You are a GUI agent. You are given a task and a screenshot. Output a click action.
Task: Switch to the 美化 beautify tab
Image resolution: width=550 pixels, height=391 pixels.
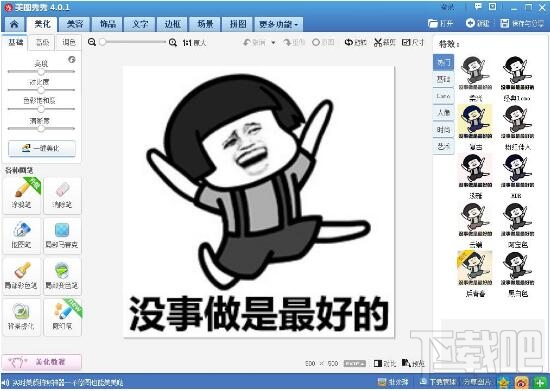click(42, 24)
